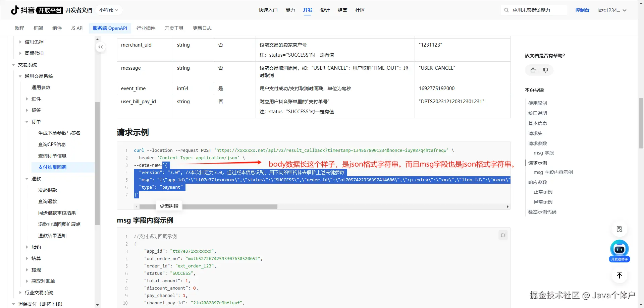Expand the 提现 tree item
Screen dimensions: 644x308
[x=27, y=270]
